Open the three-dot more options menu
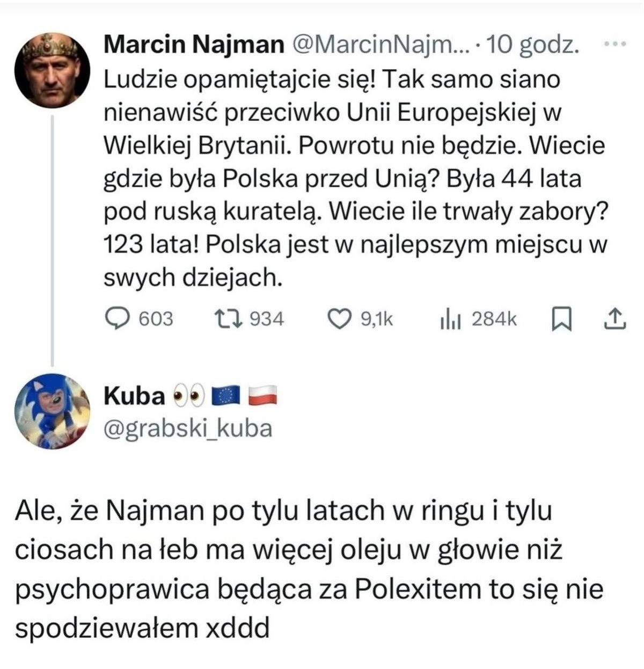 615,46
